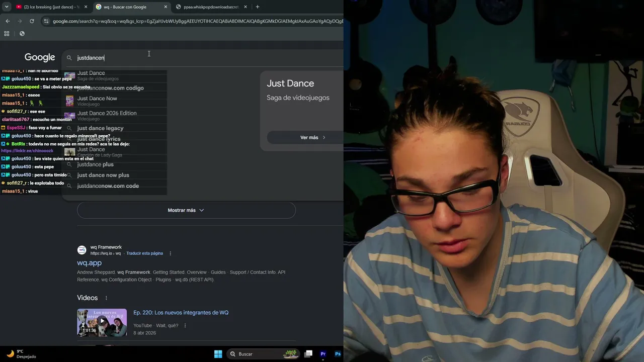
Task: Click the EspeSSJ chat message about faso
Action: pyautogui.click(x=31, y=128)
